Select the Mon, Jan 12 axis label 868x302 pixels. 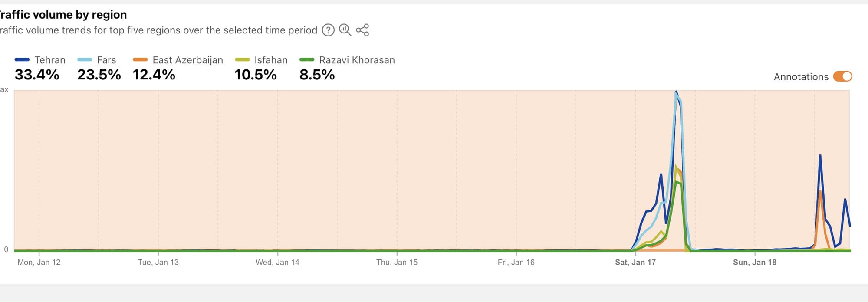(39, 262)
